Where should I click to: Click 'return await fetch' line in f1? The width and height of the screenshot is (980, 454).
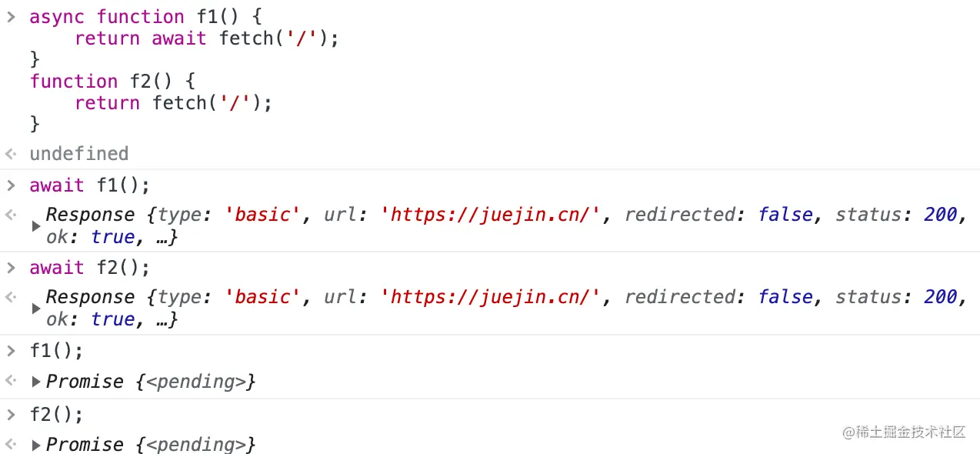click(x=207, y=38)
